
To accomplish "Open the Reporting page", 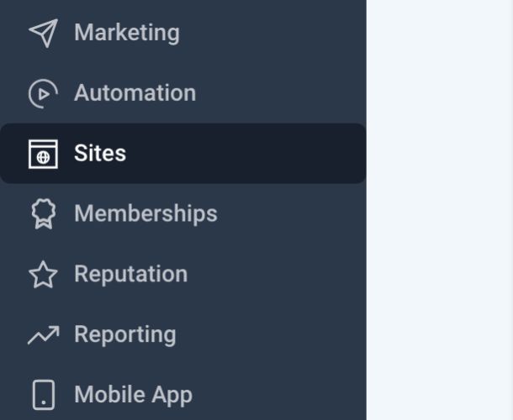I will (x=124, y=335).
